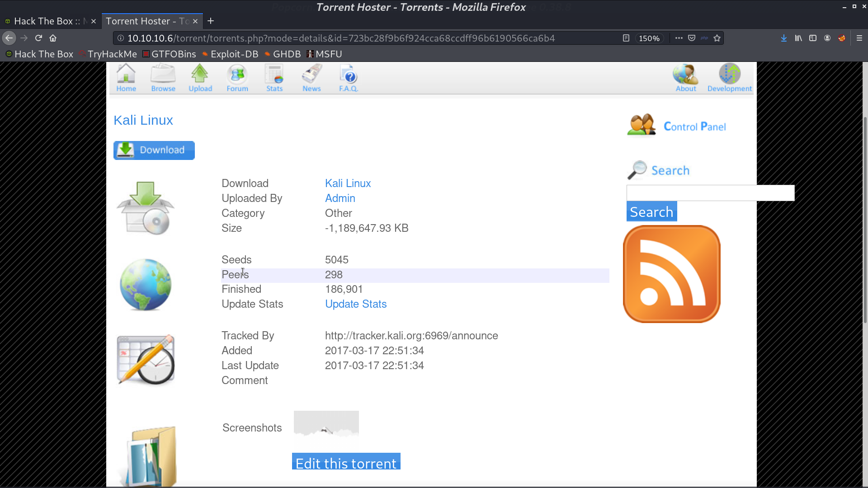Open the F.A.Q. icon

(349, 78)
